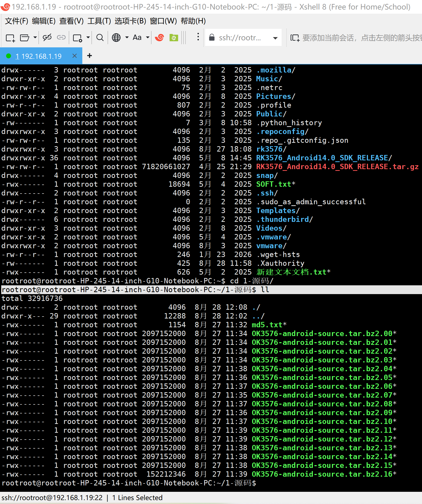Image resolution: width=422 pixels, height=504 pixels.
Task: Click the highlighted 'll' command line
Action: click(211, 290)
